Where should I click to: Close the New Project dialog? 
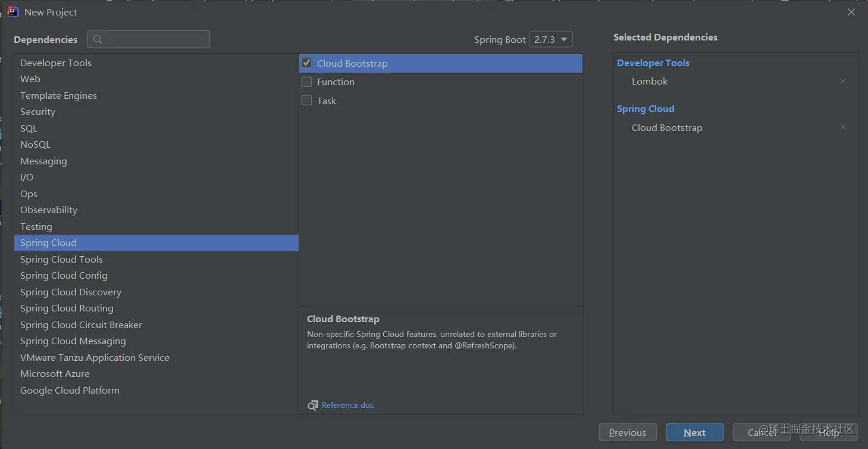pos(851,12)
